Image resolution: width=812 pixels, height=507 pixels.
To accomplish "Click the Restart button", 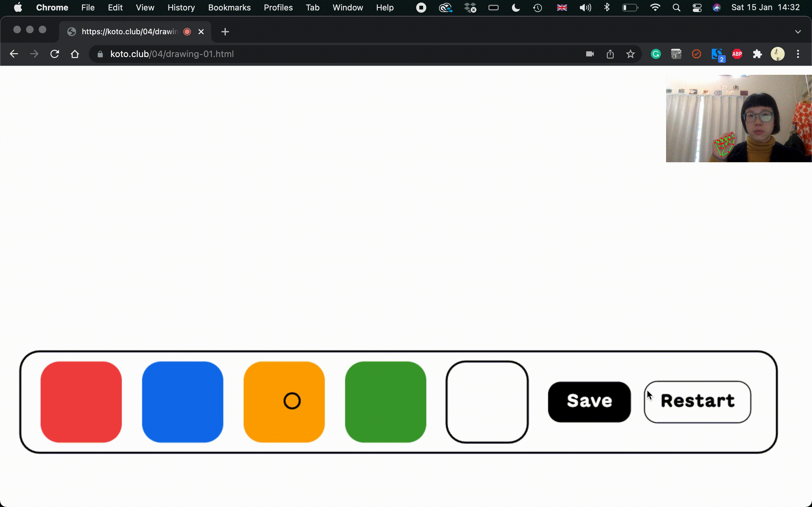I will (x=697, y=402).
